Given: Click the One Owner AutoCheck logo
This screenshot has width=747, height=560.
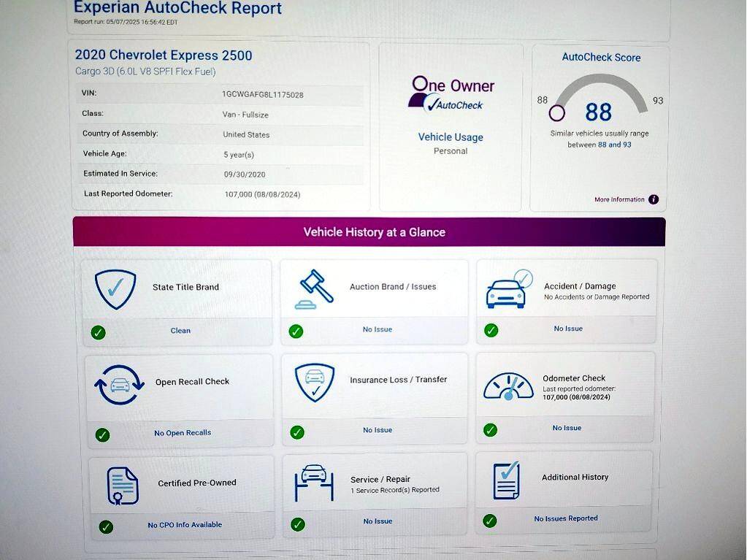Looking at the screenshot, I should click(451, 93).
